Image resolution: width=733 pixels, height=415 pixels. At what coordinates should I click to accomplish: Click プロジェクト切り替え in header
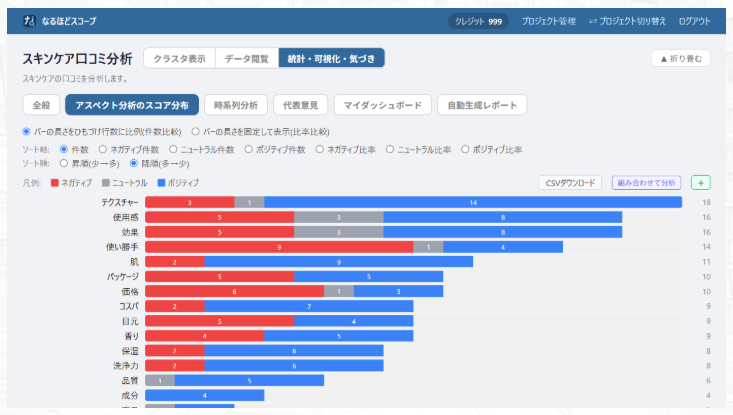coord(627,21)
